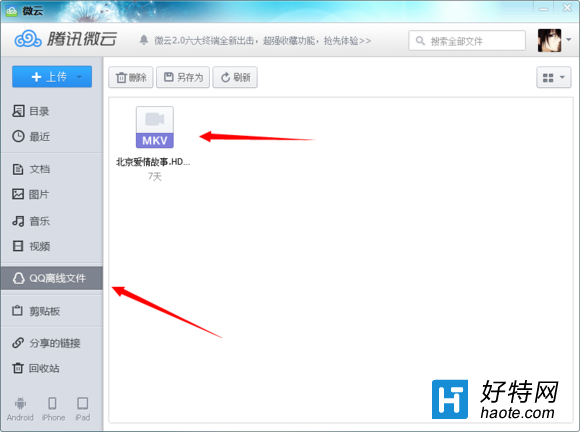
Task: Show the 图片 pictures category
Action: pyautogui.click(x=51, y=194)
